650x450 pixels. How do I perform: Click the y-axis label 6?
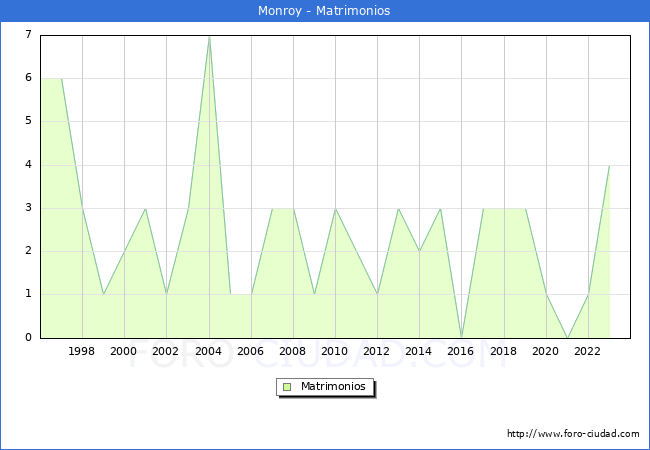coord(28,77)
